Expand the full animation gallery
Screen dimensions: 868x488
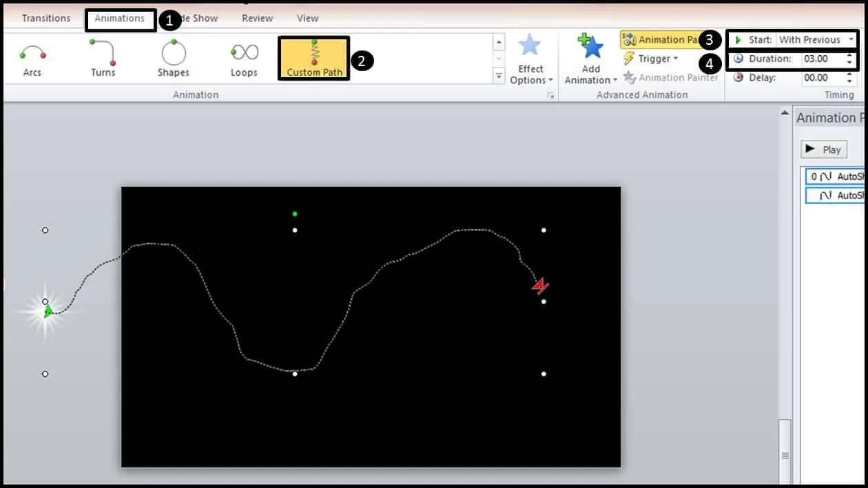(x=499, y=76)
